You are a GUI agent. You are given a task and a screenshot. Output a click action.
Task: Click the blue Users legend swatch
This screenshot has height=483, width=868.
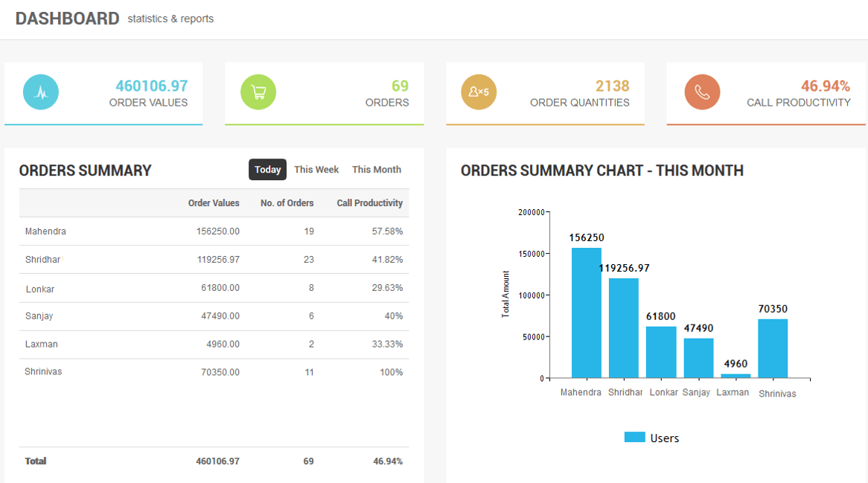click(634, 437)
